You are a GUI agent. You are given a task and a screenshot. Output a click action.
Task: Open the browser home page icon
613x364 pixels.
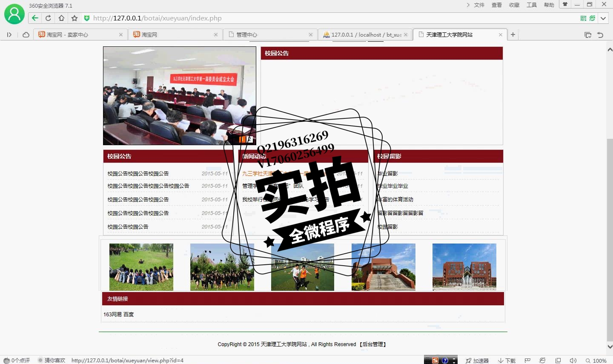61,18
